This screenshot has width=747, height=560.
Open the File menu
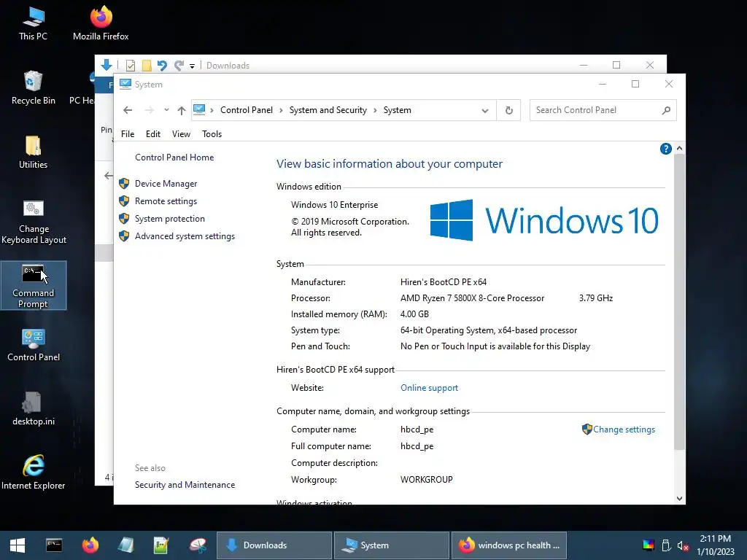pos(128,134)
